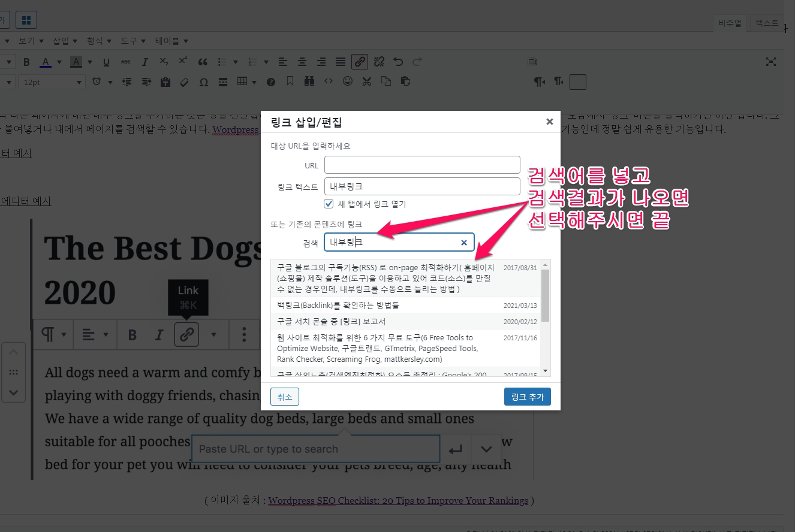The width and height of the screenshot is (795, 532).
Task: Click the blockquote icon in toolbar
Action: click(x=203, y=62)
